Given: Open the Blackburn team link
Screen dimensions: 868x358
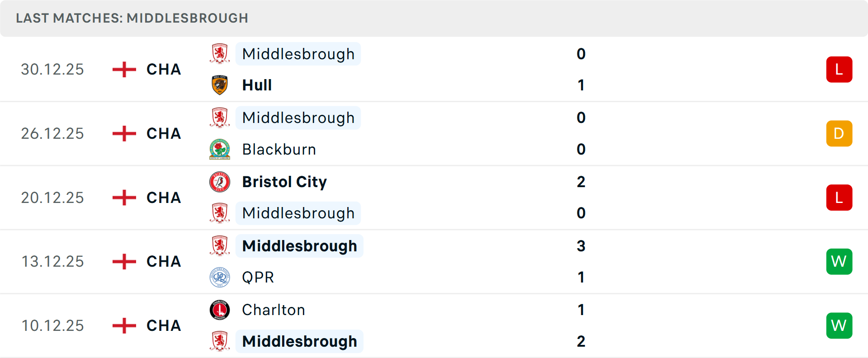Looking at the screenshot, I should [x=279, y=149].
